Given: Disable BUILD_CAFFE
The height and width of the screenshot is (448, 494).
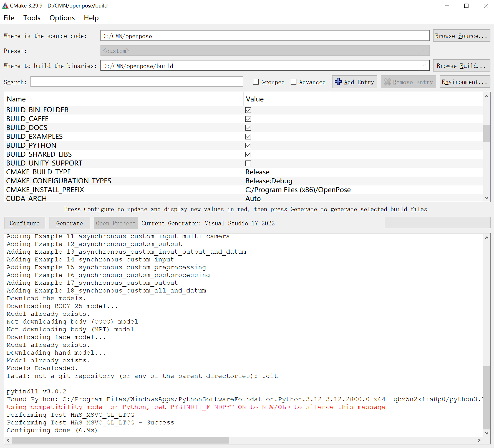Looking at the screenshot, I should (248, 119).
